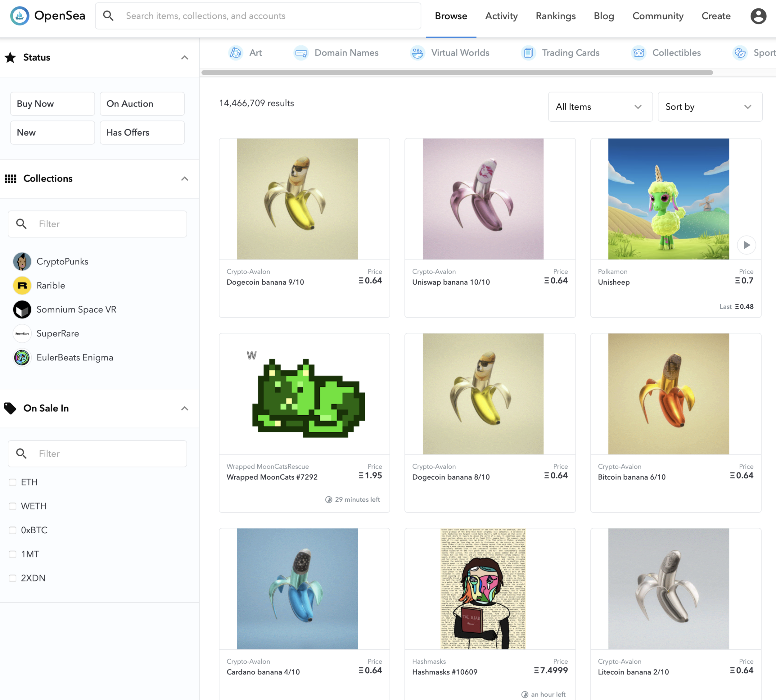
Task: Focus the On Sale In filter field
Action: [x=97, y=454]
